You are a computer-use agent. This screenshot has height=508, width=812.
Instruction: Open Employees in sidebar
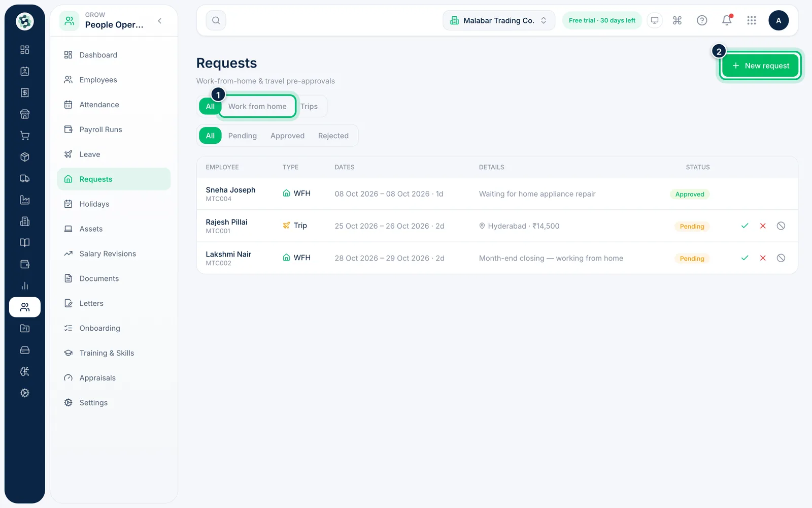tap(114, 80)
